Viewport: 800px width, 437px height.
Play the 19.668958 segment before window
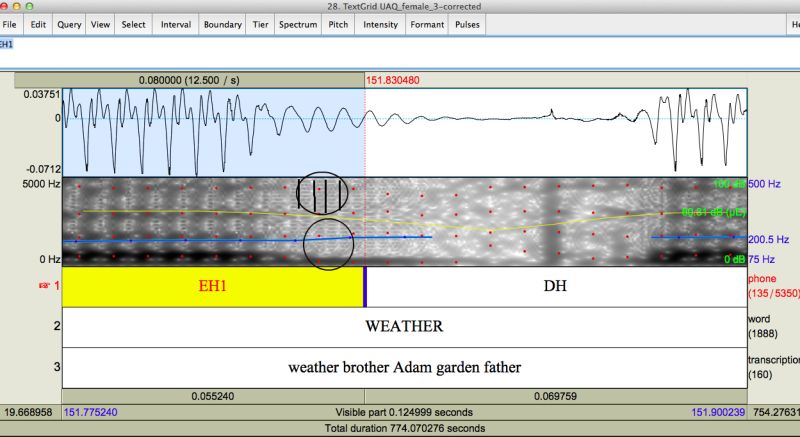pyautogui.click(x=31, y=412)
